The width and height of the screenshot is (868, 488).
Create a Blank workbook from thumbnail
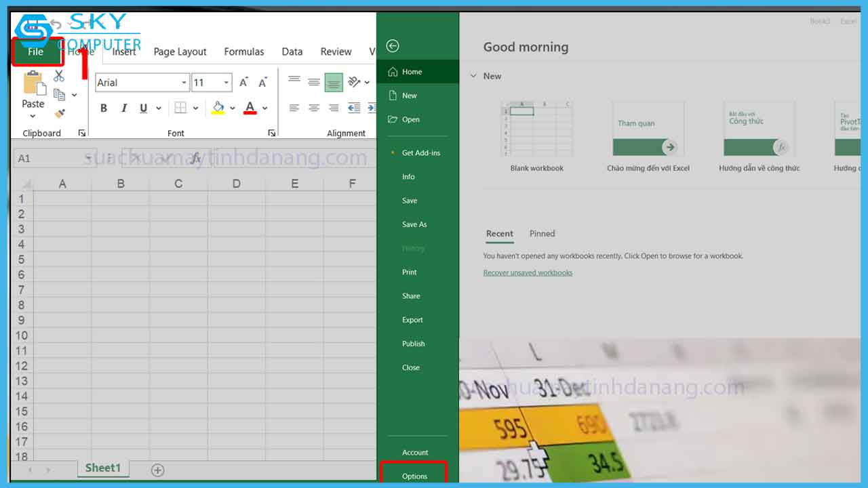(536, 137)
